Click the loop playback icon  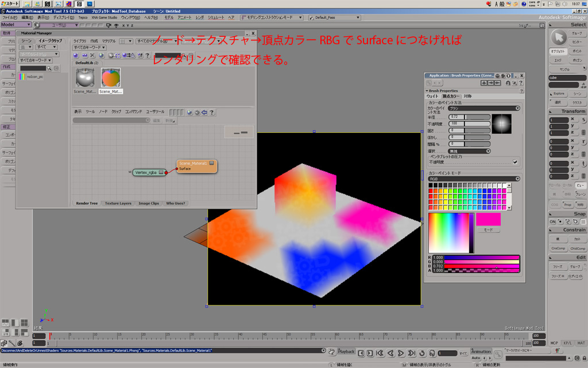pyautogui.click(x=422, y=353)
